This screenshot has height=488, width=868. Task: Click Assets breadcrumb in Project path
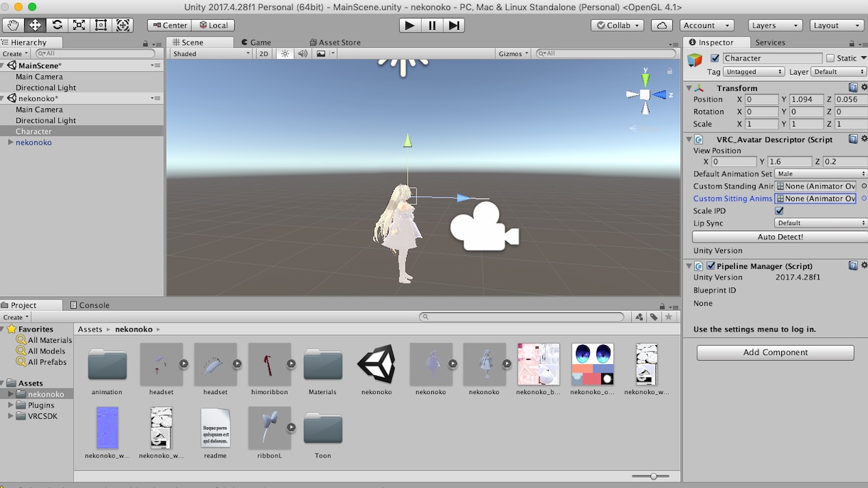[x=90, y=329]
